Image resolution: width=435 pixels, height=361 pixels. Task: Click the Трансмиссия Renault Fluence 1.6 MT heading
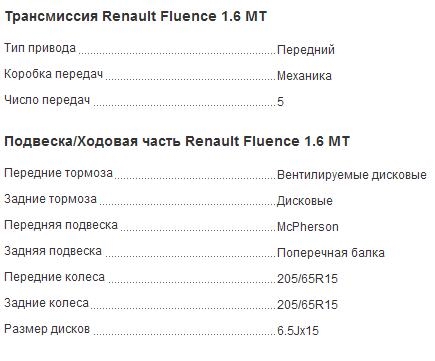coord(136,17)
